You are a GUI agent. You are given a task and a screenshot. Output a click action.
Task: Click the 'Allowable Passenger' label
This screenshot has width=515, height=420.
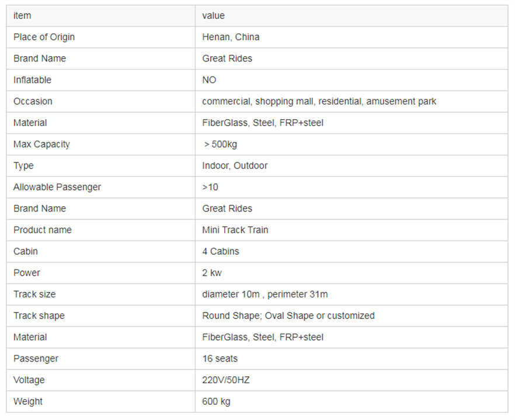click(x=57, y=188)
